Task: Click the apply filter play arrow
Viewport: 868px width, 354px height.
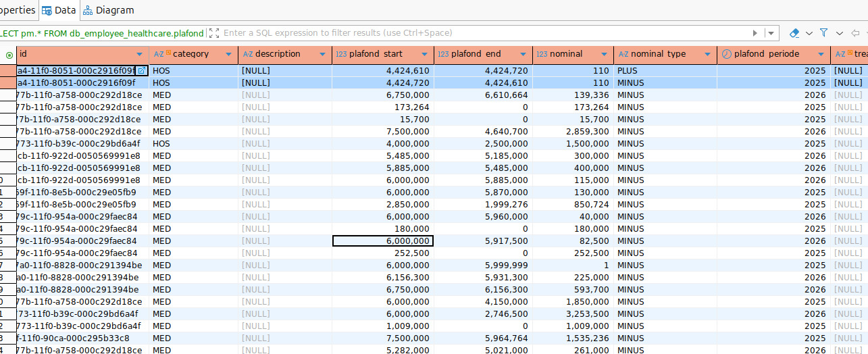Action: click(x=755, y=33)
